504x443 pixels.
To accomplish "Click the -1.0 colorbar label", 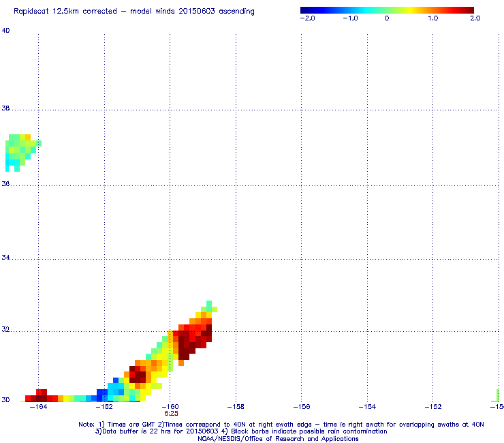I will pos(350,18).
